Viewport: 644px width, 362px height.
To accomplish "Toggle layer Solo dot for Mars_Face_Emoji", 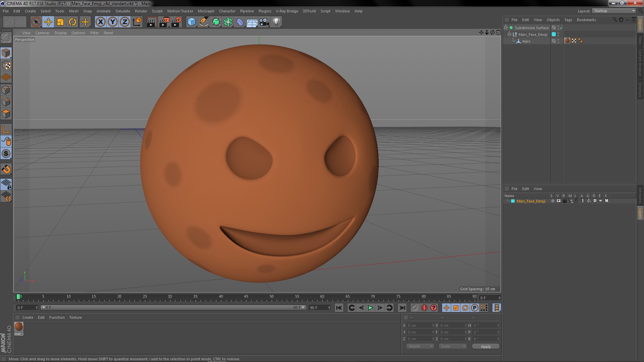I will click(x=552, y=201).
